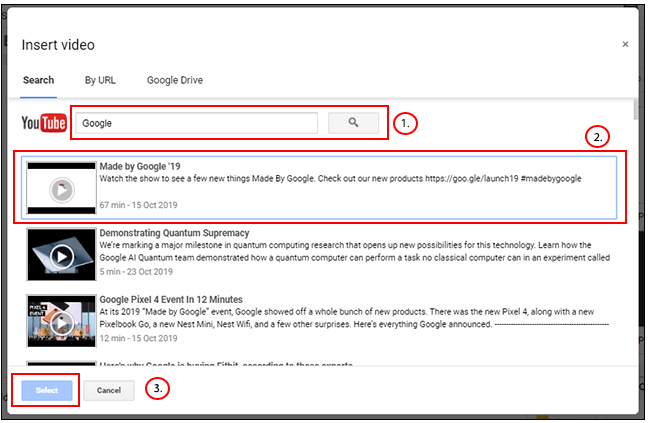Click the description starting 'We're marking a major milestone'
This screenshot has width=649, height=423.
(x=355, y=251)
